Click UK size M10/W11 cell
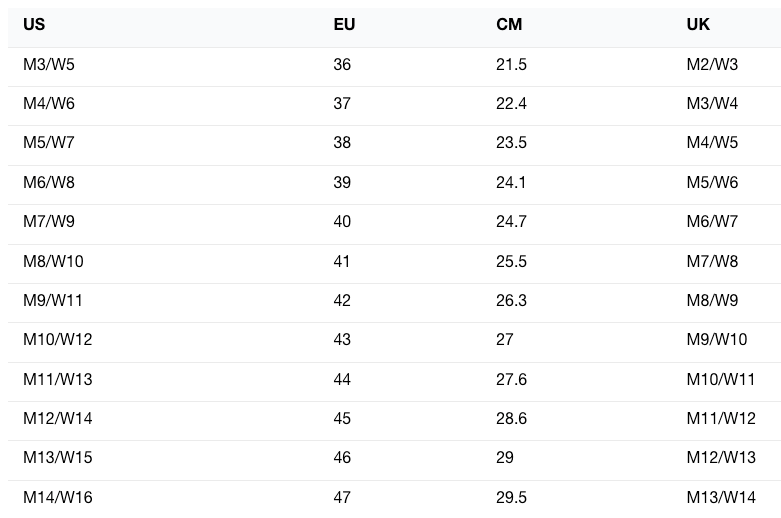 click(721, 380)
